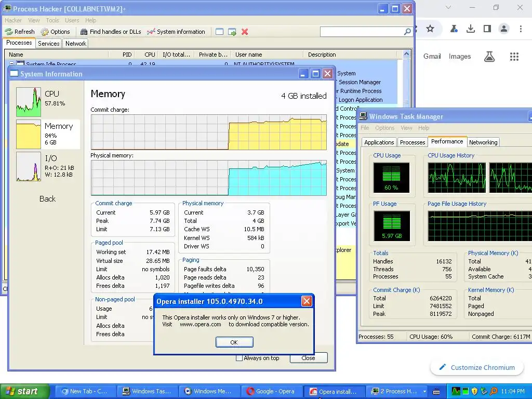
Task: Switch to Windows Task Manager taskbar button
Action: click(147, 391)
